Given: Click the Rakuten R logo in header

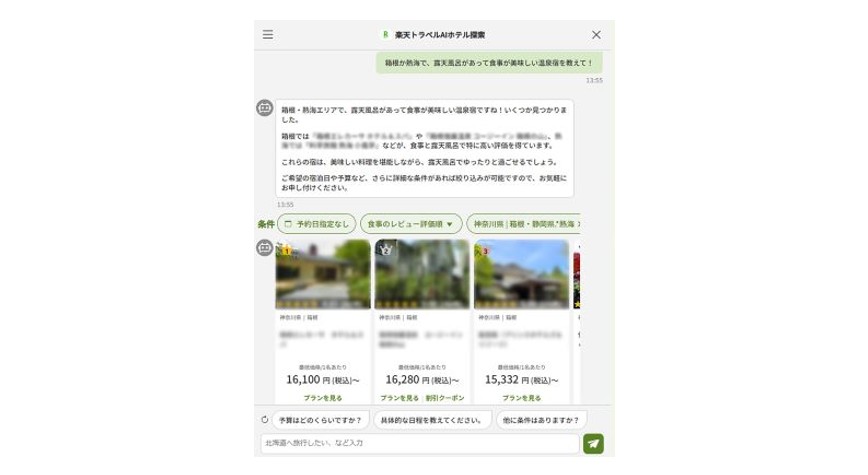Looking at the screenshot, I should point(386,34).
